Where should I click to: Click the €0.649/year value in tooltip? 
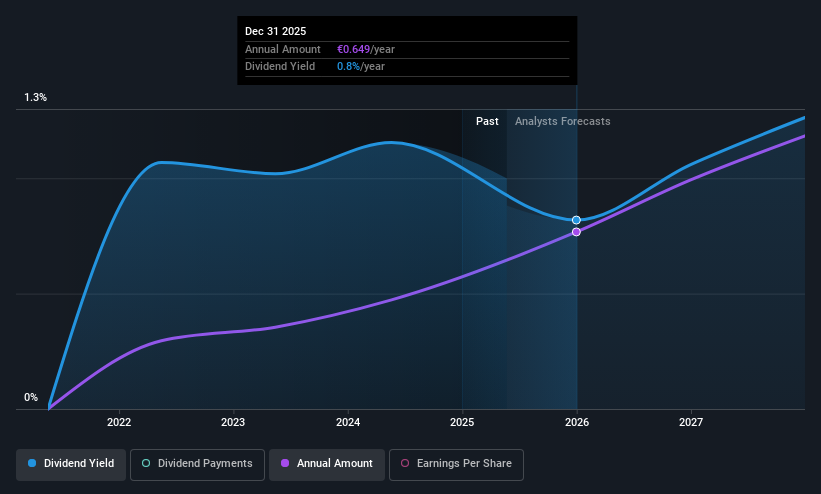tap(366, 49)
